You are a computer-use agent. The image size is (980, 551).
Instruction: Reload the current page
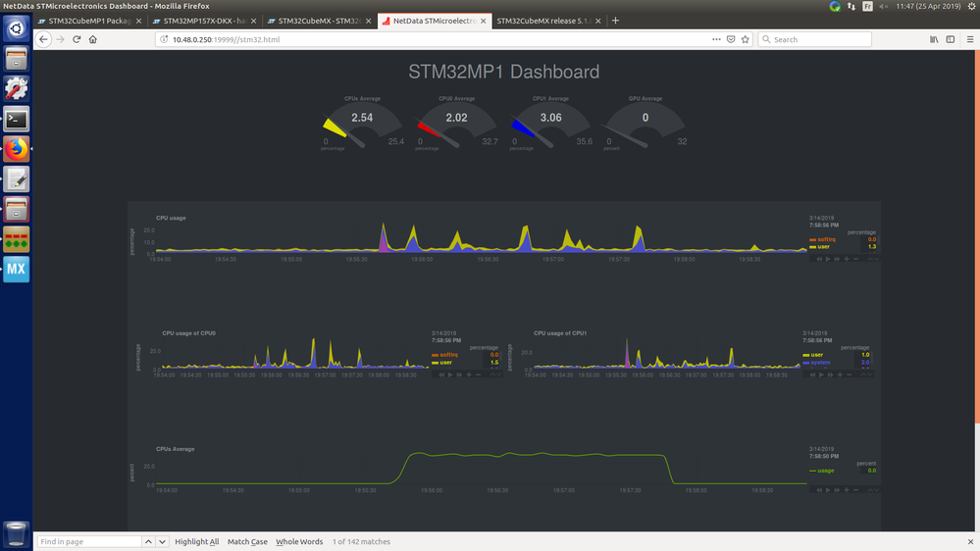pyautogui.click(x=77, y=39)
